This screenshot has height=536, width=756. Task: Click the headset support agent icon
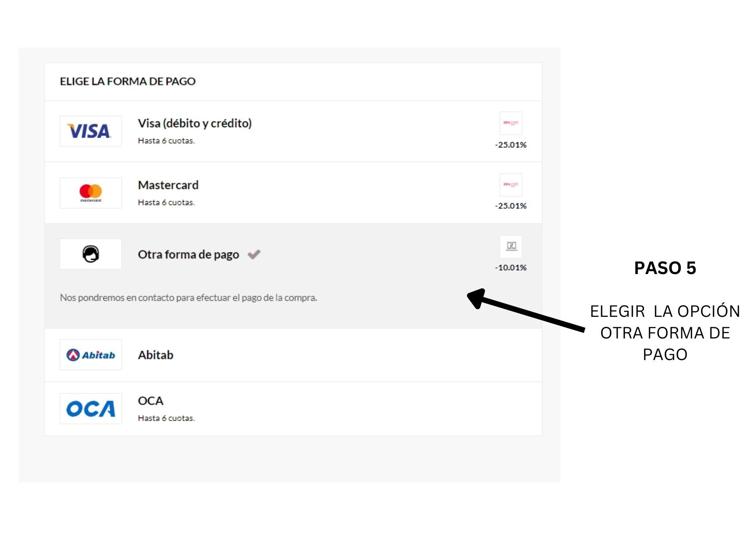[x=90, y=254]
